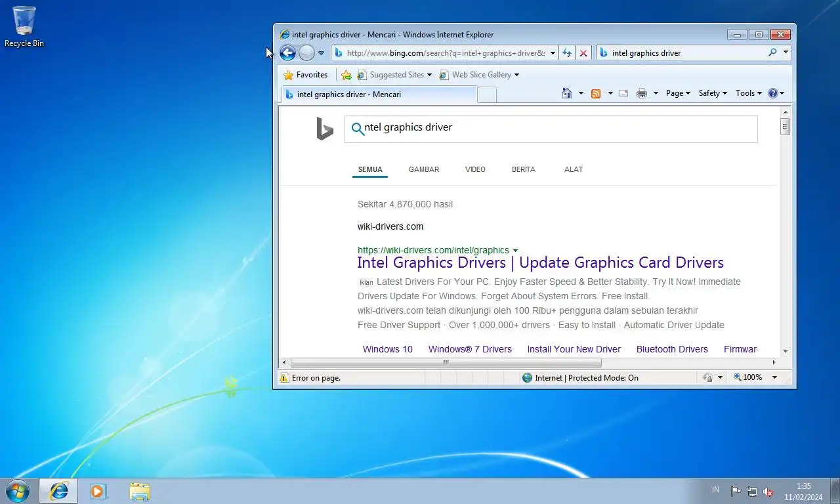Click the blue Help question mark icon
The image size is (840, 504).
point(772,93)
